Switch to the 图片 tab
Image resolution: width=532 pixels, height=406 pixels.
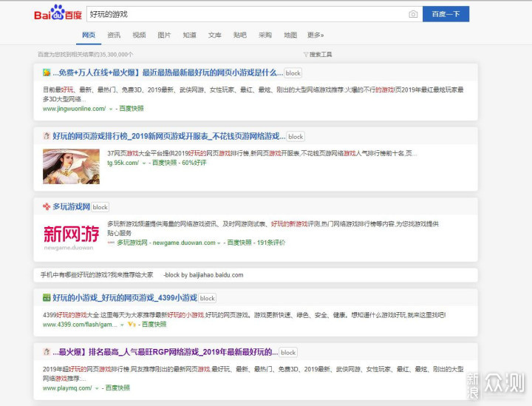tap(164, 35)
